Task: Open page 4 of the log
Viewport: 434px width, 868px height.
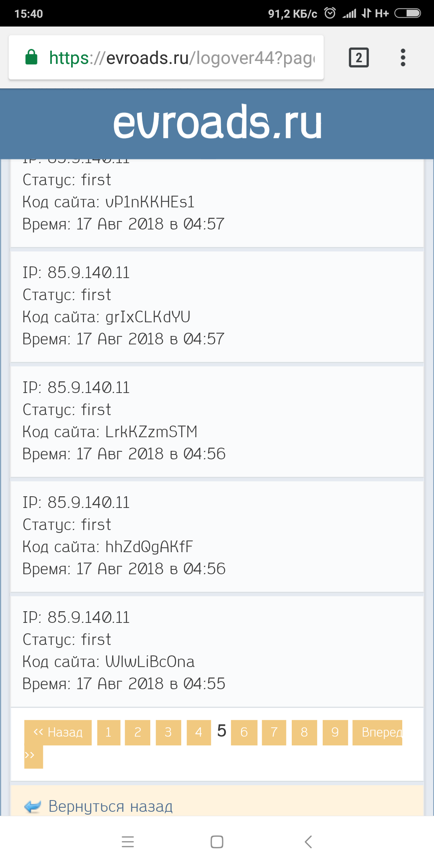Action: [199, 732]
